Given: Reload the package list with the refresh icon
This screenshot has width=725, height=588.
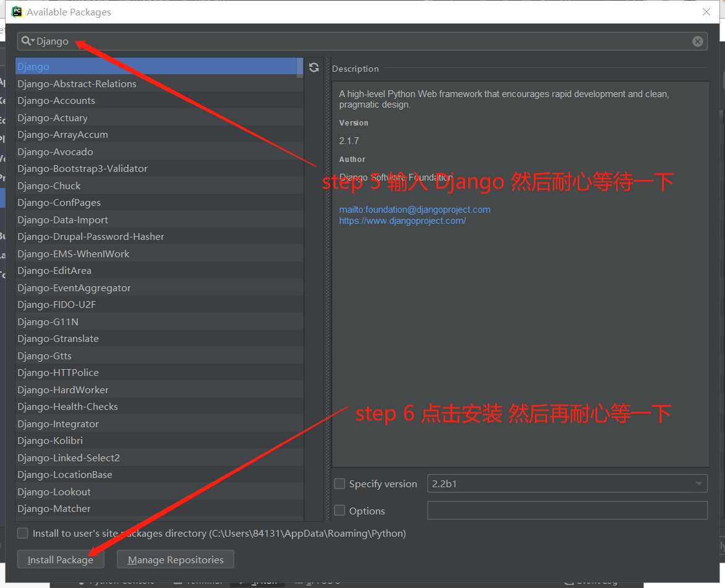Looking at the screenshot, I should (x=314, y=67).
